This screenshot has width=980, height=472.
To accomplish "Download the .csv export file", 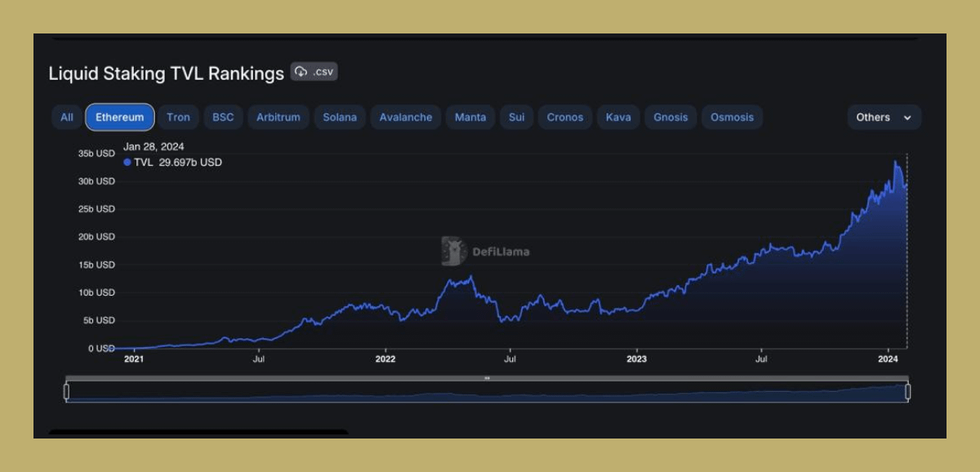I will pyautogui.click(x=314, y=72).
